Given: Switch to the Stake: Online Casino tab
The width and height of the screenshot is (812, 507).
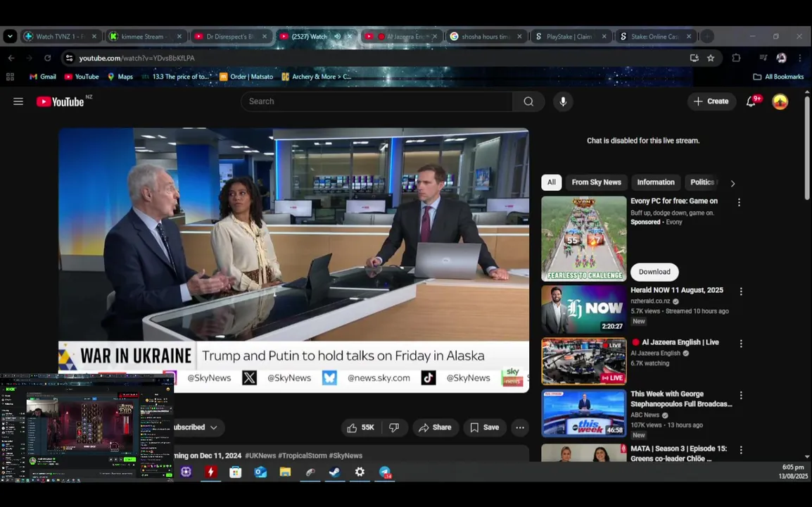Looking at the screenshot, I should (656, 37).
